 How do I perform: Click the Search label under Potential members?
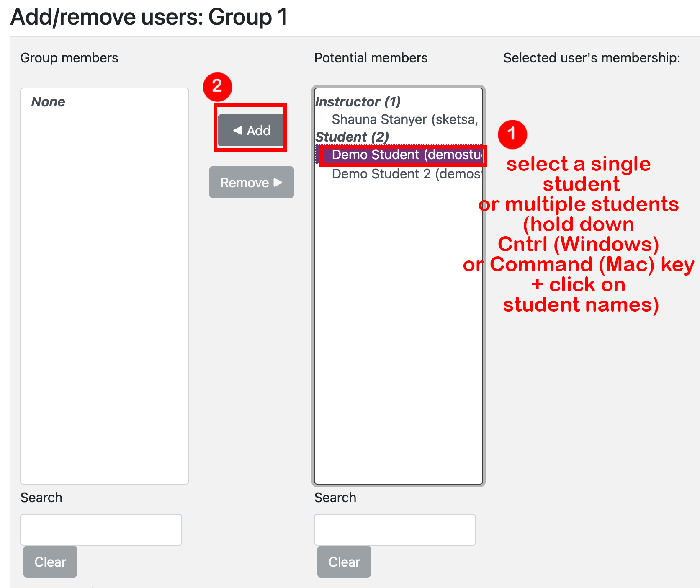pyautogui.click(x=335, y=498)
